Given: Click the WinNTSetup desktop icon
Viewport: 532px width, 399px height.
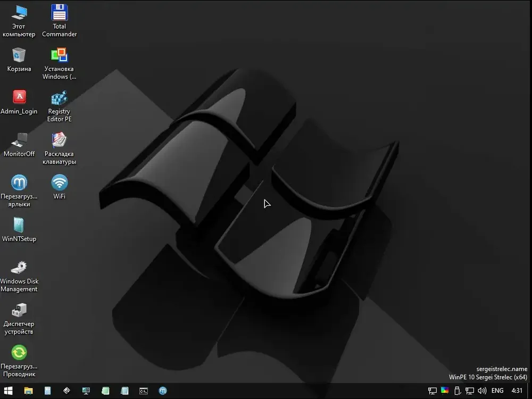Looking at the screenshot, I should (x=19, y=230).
